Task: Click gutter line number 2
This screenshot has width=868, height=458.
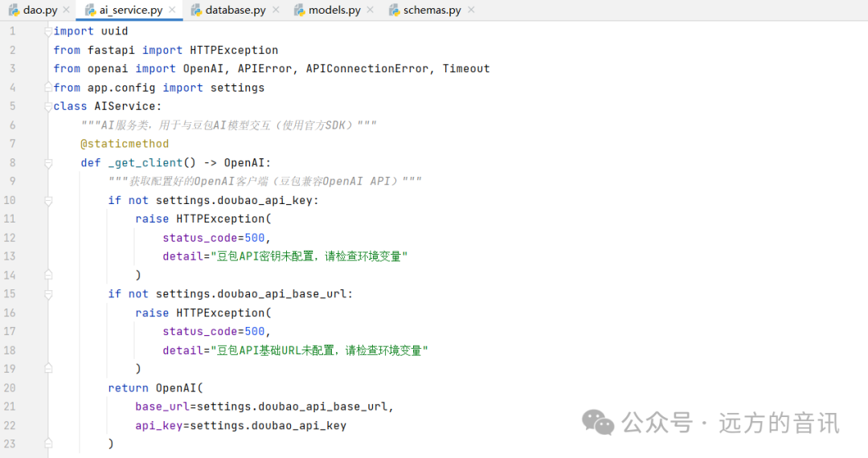Action: [x=13, y=50]
